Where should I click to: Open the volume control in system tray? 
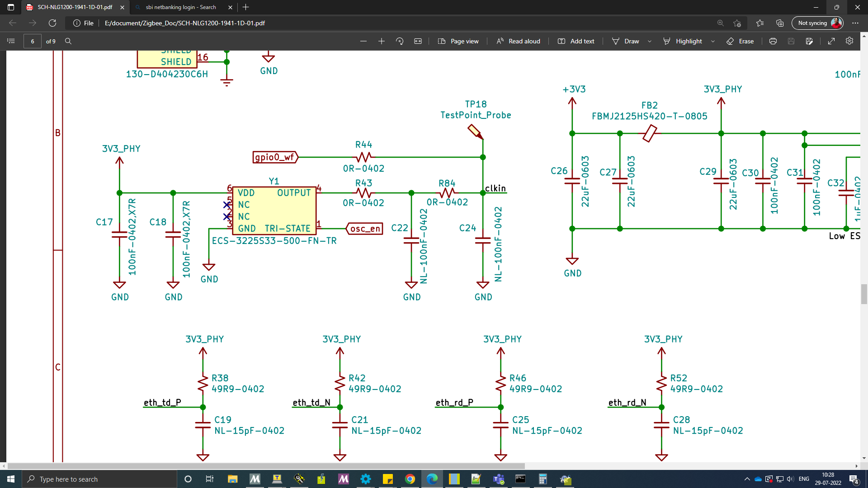click(x=790, y=479)
